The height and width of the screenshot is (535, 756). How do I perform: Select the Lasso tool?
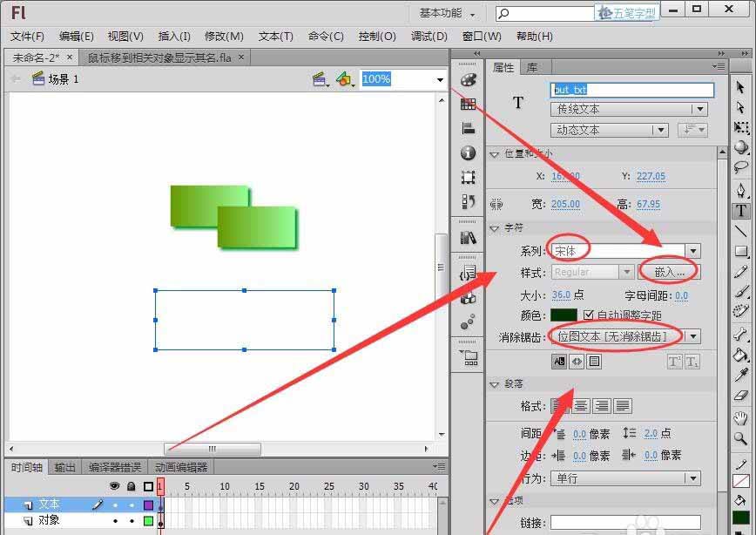740,167
